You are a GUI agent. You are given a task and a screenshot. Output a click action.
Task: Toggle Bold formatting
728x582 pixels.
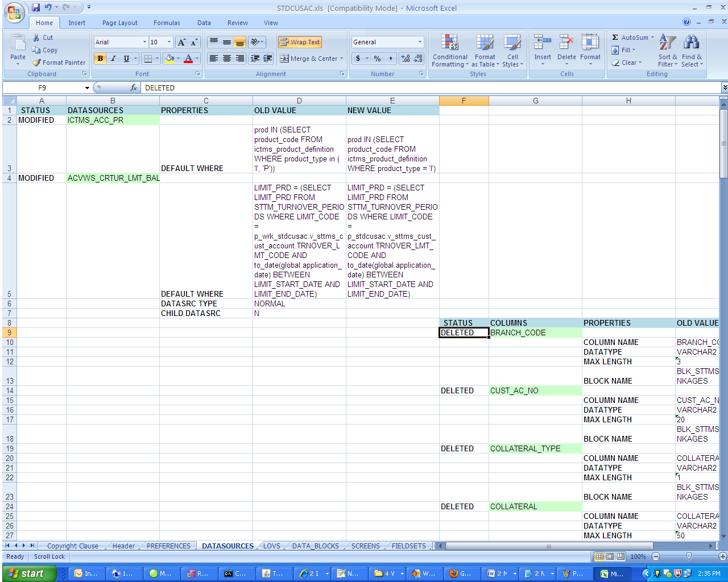coord(100,59)
